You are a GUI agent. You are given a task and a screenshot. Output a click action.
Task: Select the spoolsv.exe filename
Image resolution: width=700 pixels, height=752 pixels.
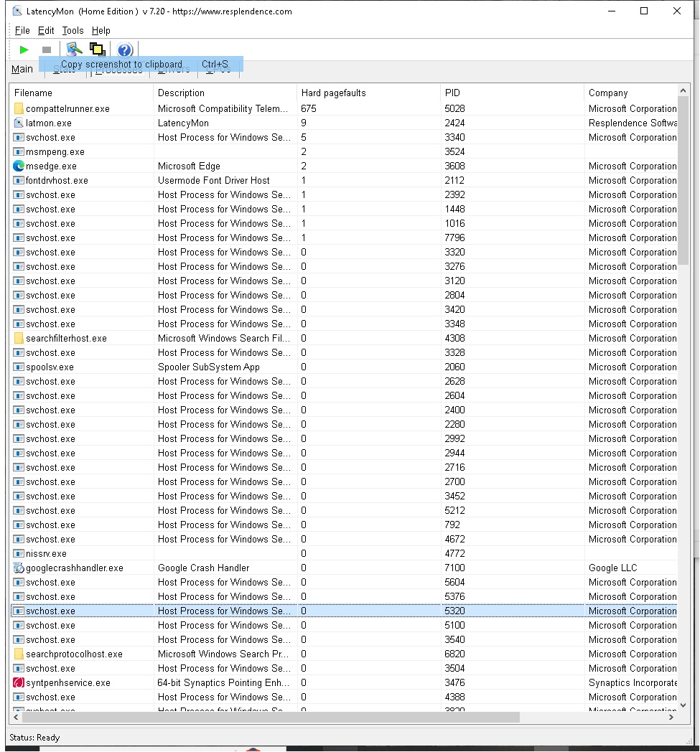tap(50, 367)
